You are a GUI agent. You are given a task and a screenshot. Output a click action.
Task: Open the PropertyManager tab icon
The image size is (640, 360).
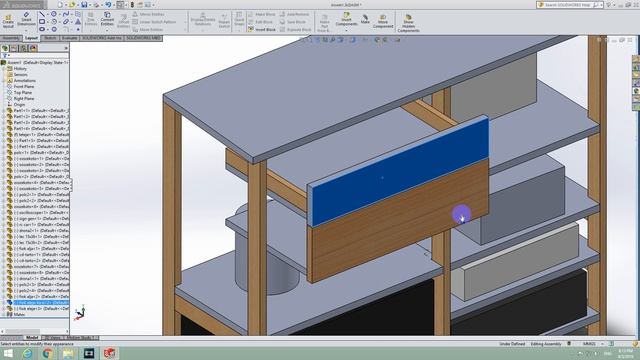pyautogui.click(x=14, y=48)
